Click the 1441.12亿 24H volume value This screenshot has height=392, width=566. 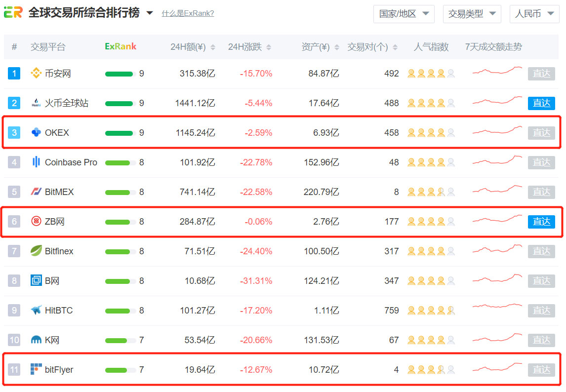[195, 103]
